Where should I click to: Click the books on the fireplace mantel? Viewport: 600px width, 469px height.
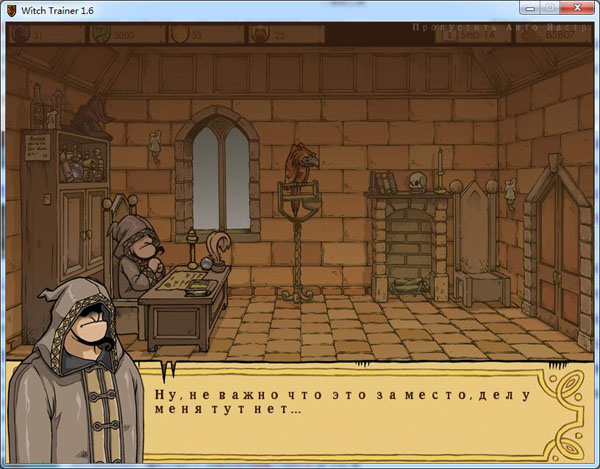[x=384, y=182]
